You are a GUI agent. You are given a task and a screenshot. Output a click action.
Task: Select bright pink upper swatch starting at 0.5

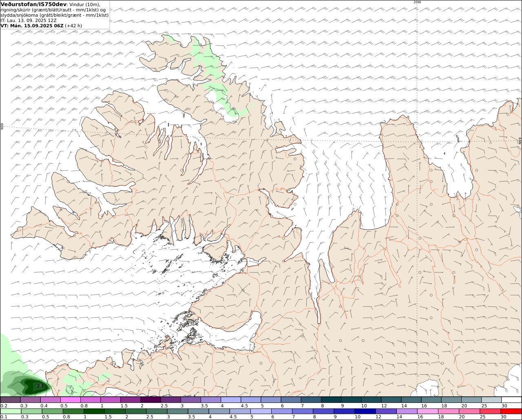(71, 400)
